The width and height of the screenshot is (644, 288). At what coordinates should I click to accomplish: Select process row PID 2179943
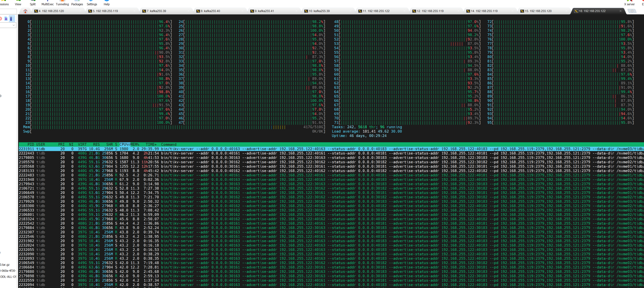[x=331, y=184]
